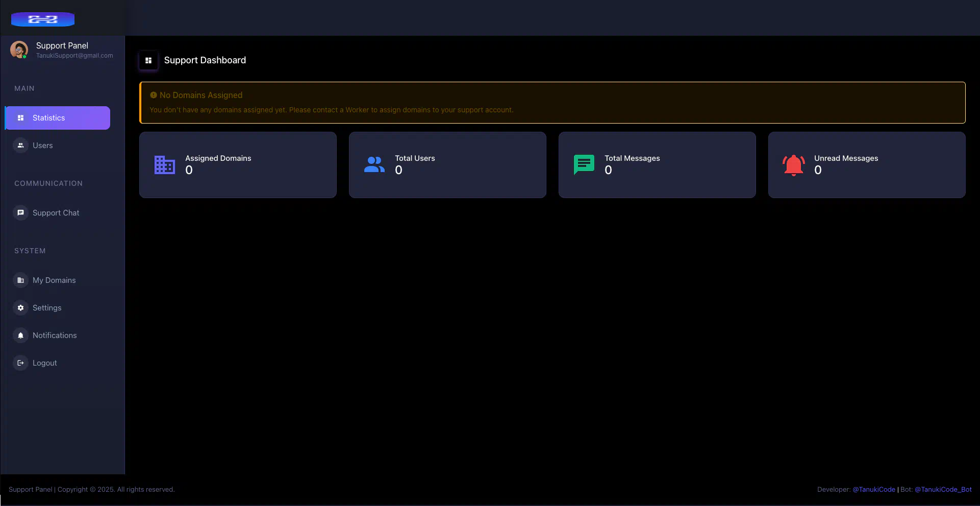Click the Total Users people icon
Screen dimensions: 980x506
(x=374, y=164)
